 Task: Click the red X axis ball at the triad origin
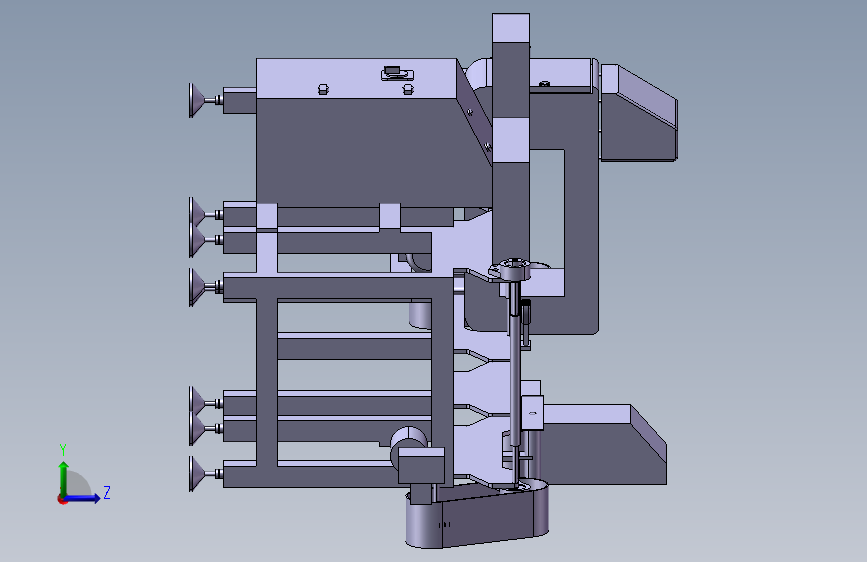pos(62,499)
